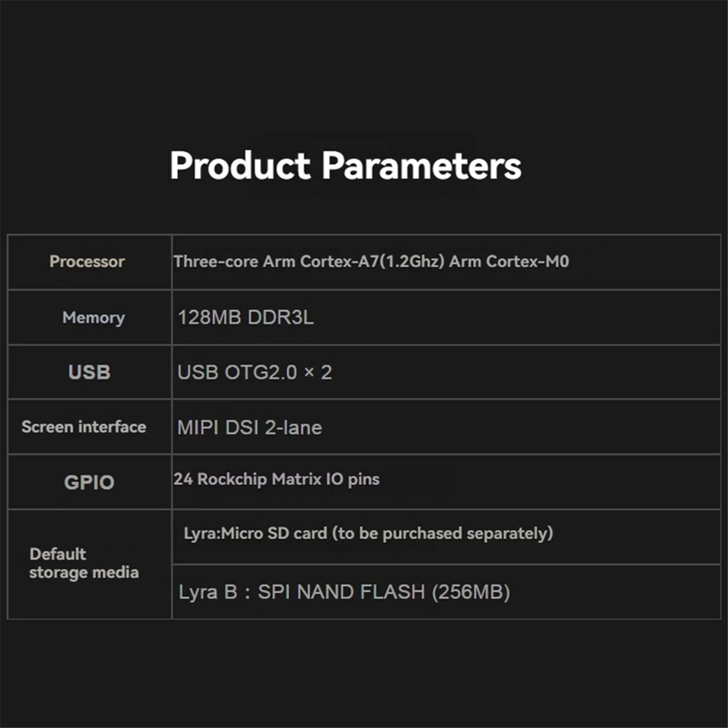This screenshot has width=728, height=728.
Task: Click the Product Parameters heading
Action: click(345, 166)
